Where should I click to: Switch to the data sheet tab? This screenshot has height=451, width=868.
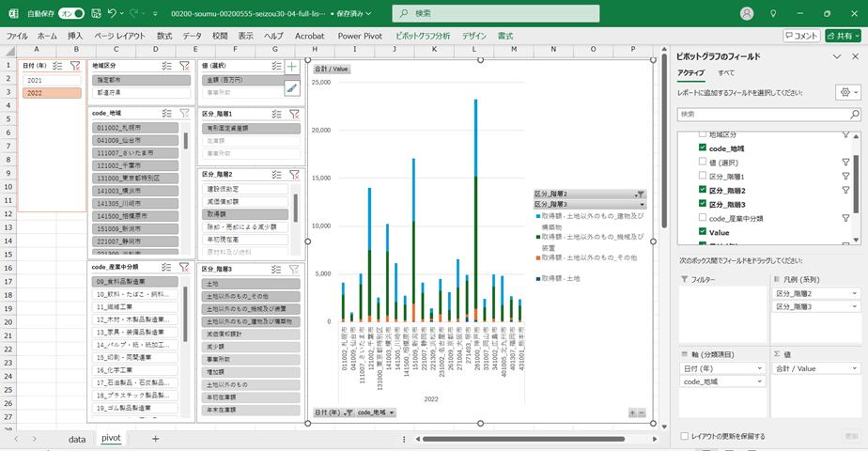coord(77,439)
